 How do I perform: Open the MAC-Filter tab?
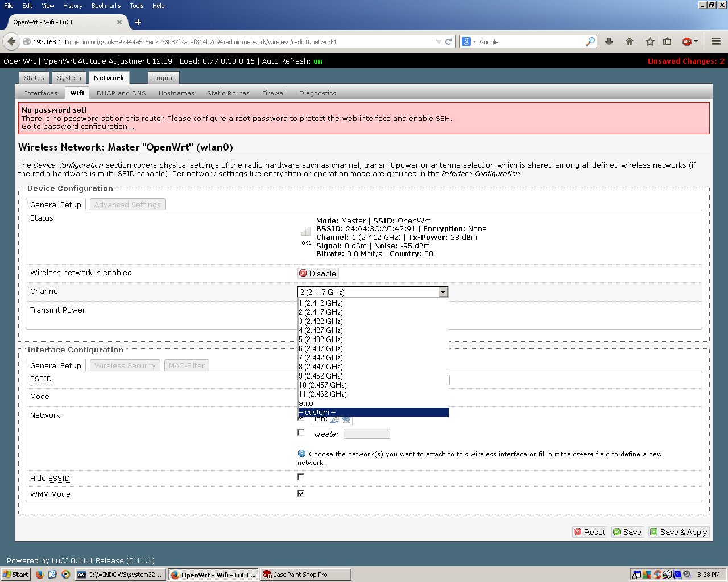187,365
